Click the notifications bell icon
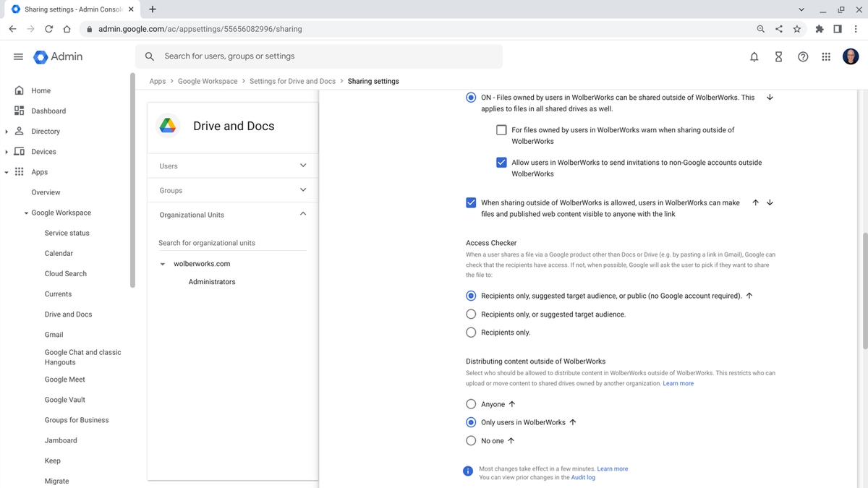Screen dimensions: 868x488 (754, 56)
